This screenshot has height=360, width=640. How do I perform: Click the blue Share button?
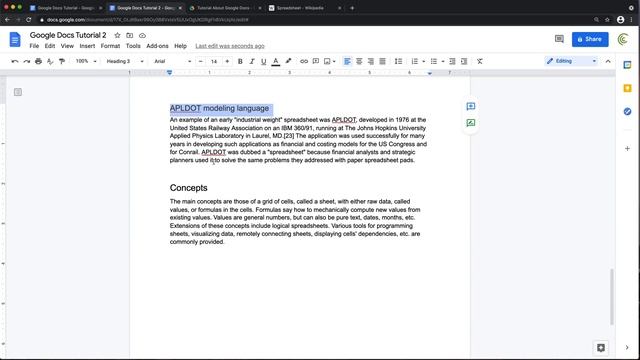590,39
